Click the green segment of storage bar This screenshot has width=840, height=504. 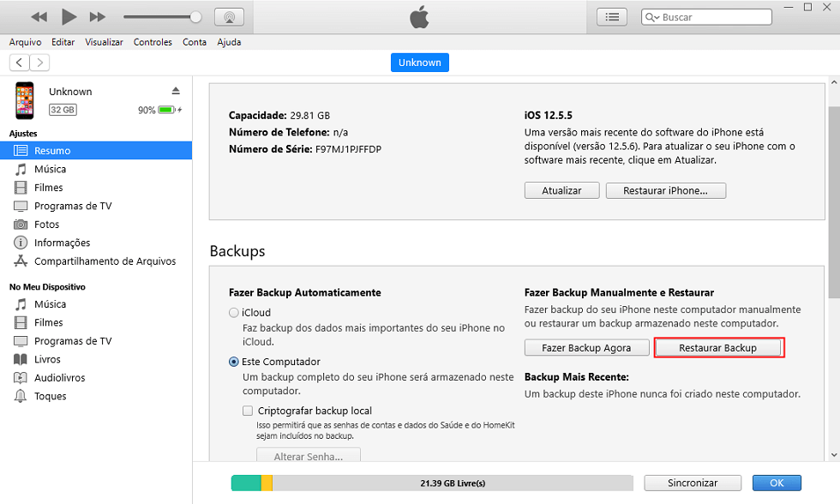coord(247,483)
